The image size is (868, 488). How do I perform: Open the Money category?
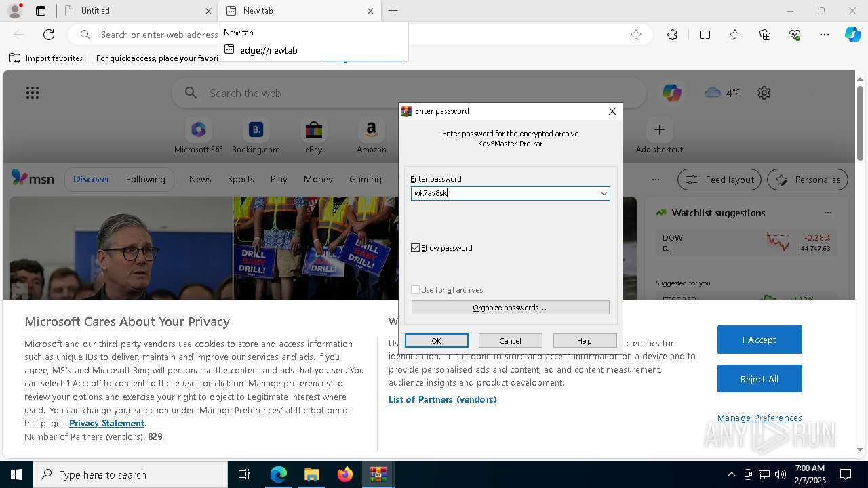[x=318, y=180]
